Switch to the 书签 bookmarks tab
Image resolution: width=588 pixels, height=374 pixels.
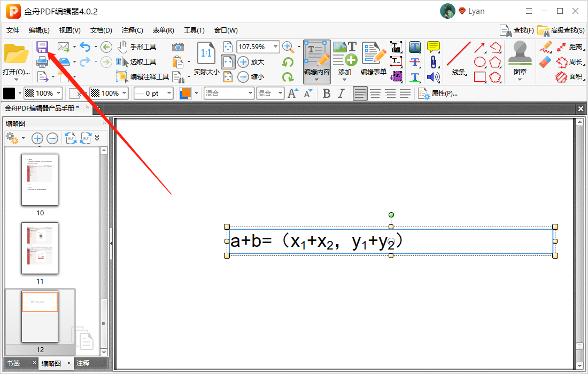pos(13,363)
